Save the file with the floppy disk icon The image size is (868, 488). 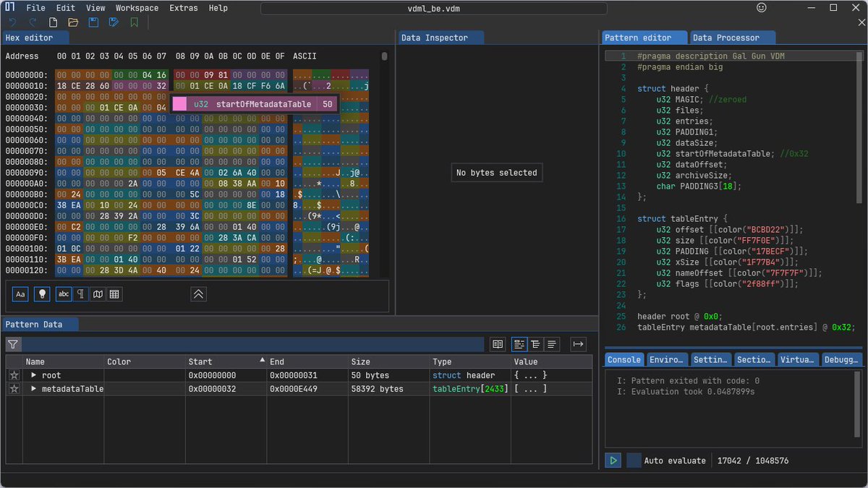tap(93, 22)
